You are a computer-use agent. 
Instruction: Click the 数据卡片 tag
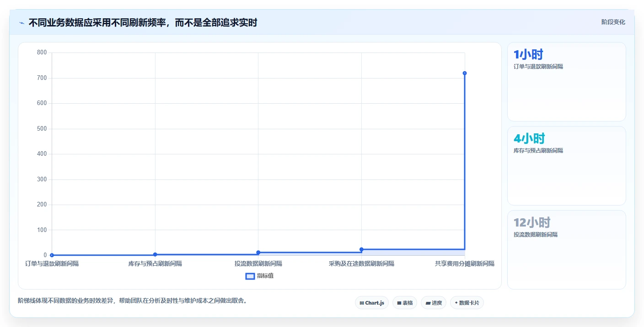pos(467,303)
